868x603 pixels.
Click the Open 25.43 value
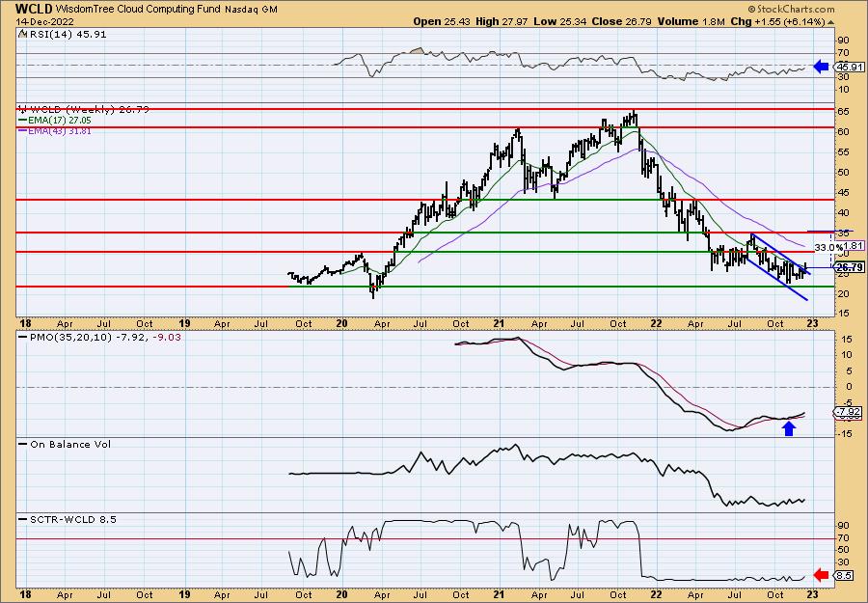pos(441,21)
